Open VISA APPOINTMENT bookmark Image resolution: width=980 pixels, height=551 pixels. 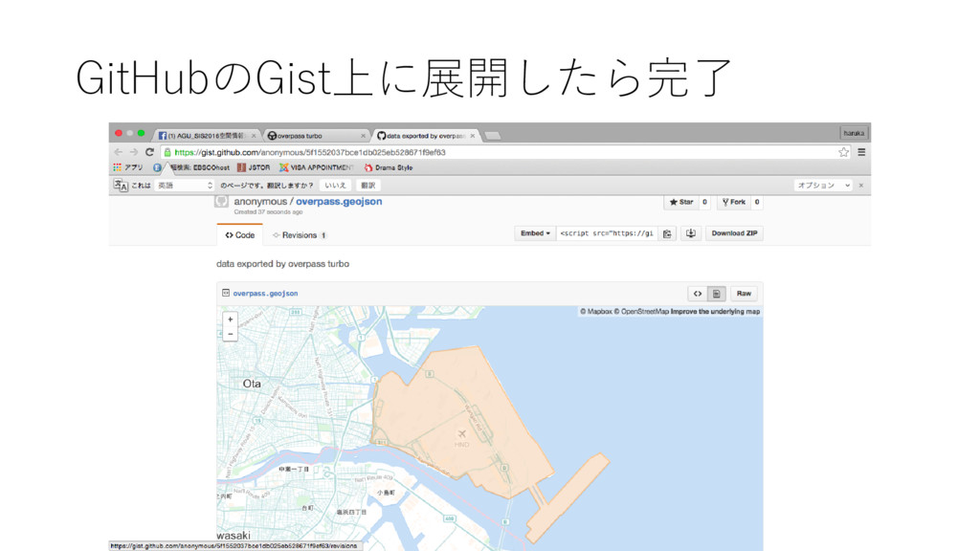click(x=316, y=167)
